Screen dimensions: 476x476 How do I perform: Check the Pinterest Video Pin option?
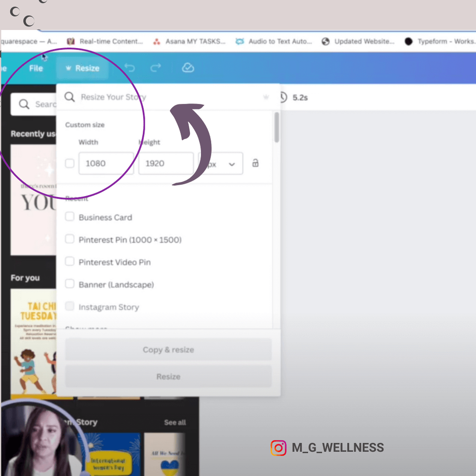tap(70, 261)
